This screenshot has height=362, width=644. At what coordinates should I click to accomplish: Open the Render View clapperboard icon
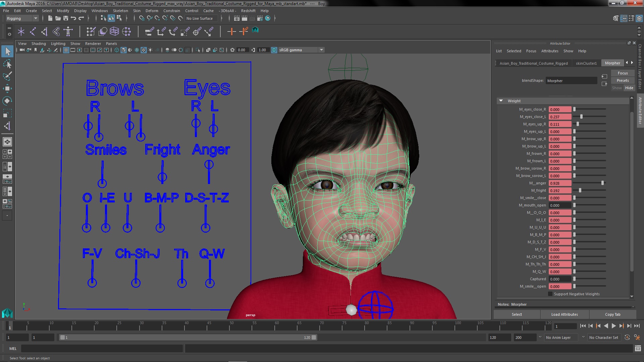237,18
